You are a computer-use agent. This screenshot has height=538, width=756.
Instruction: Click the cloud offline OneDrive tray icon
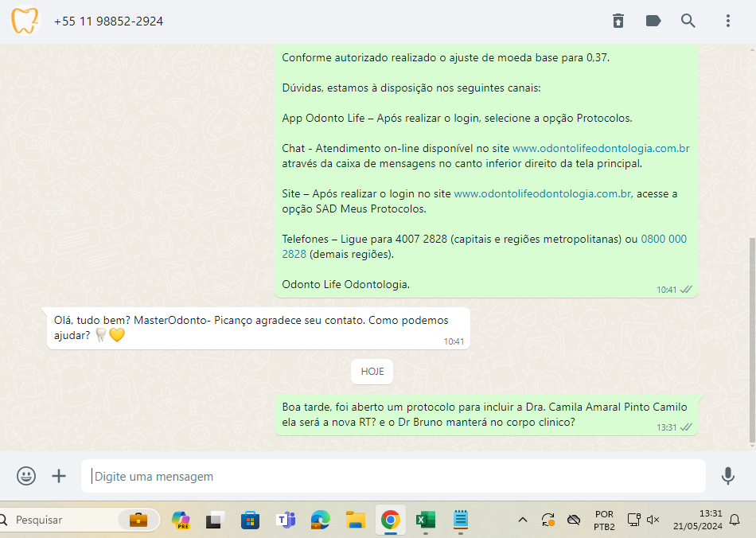[x=574, y=520]
